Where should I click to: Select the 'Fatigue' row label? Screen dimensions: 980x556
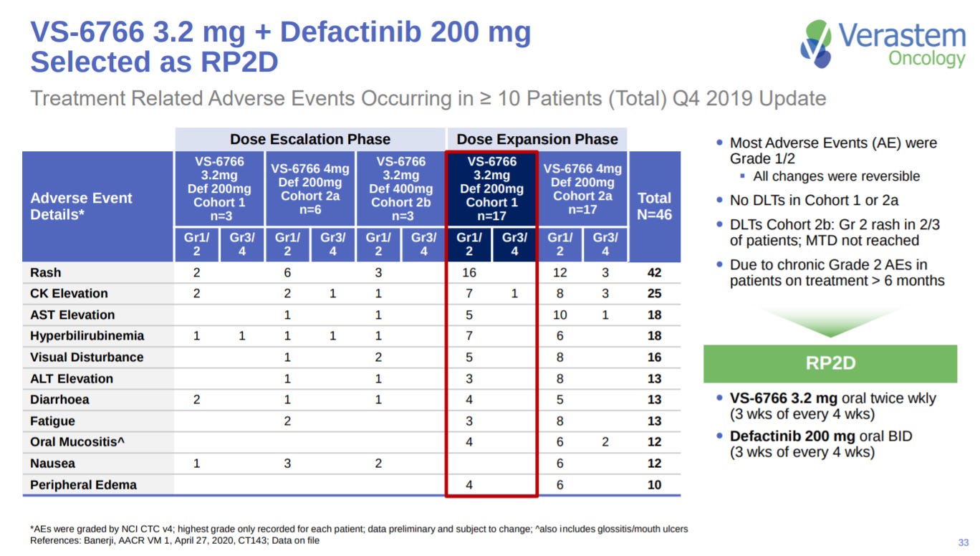[52, 421]
